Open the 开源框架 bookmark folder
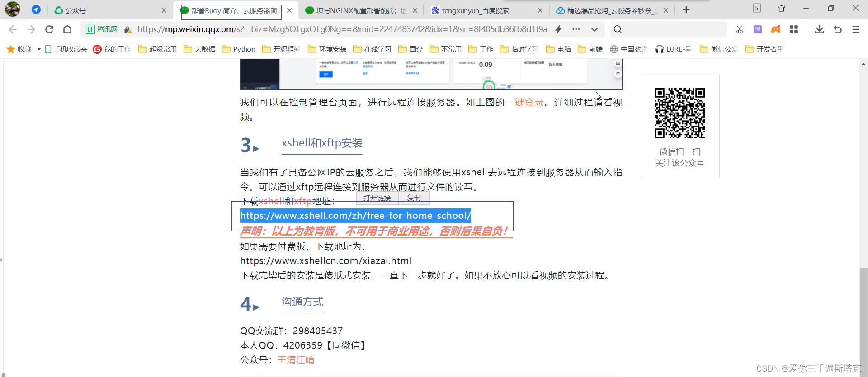This screenshot has height=377, width=868. (x=281, y=49)
